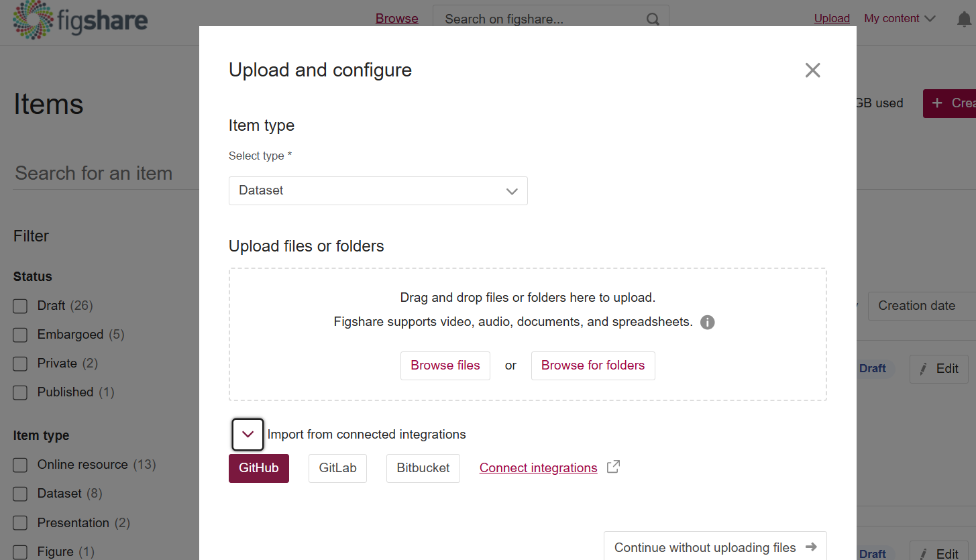Click arrow on Continue without uploading files

[811, 547]
